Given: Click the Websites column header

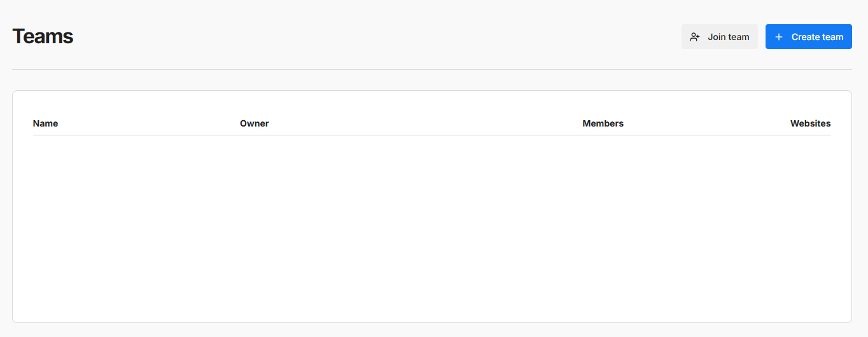Looking at the screenshot, I should (810, 123).
